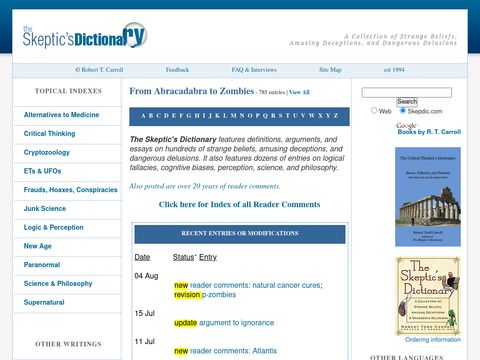Click the Skeptic's Dictionary logo
This screenshot has width=480, height=360.
pyautogui.click(x=85, y=36)
